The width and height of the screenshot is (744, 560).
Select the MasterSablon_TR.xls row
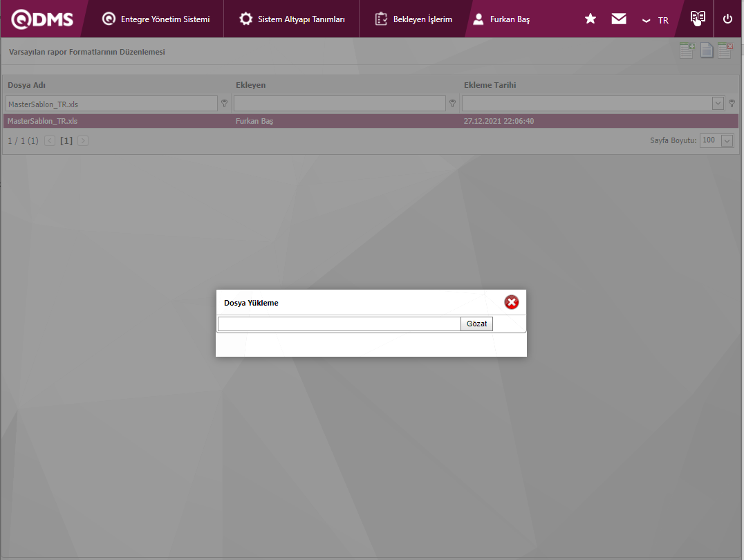[x=371, y=121]
